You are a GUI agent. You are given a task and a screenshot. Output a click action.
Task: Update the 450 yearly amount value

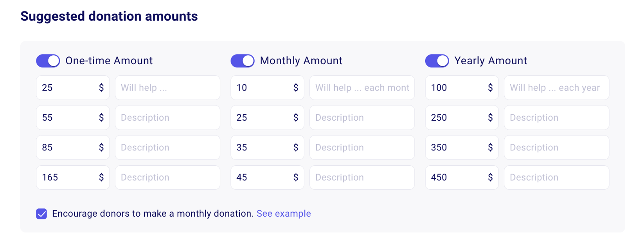pos(455,177)
